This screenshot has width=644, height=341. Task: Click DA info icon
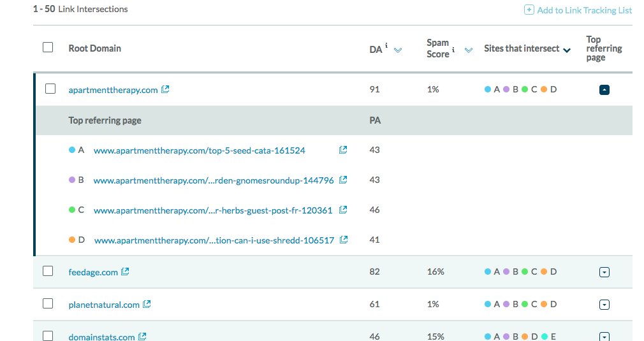386,45
